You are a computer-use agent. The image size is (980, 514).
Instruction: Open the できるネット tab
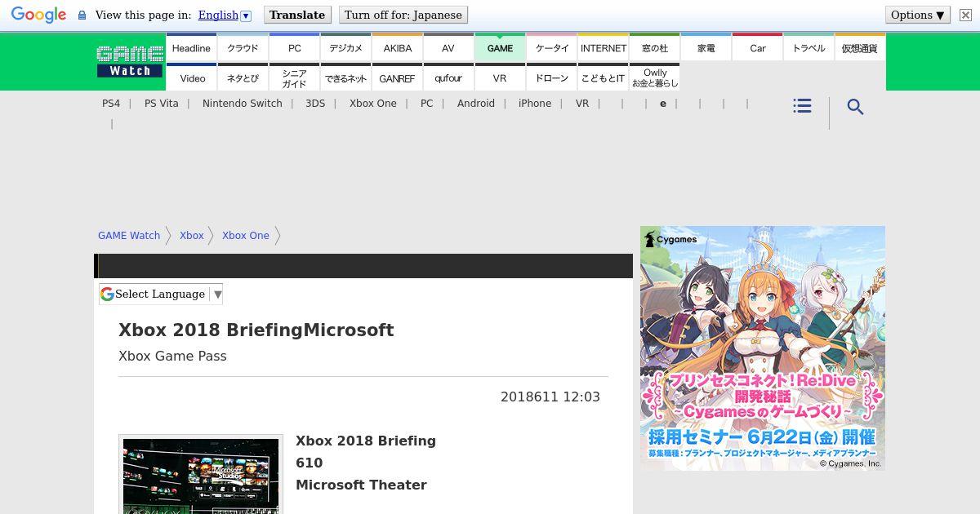(345, 78)
